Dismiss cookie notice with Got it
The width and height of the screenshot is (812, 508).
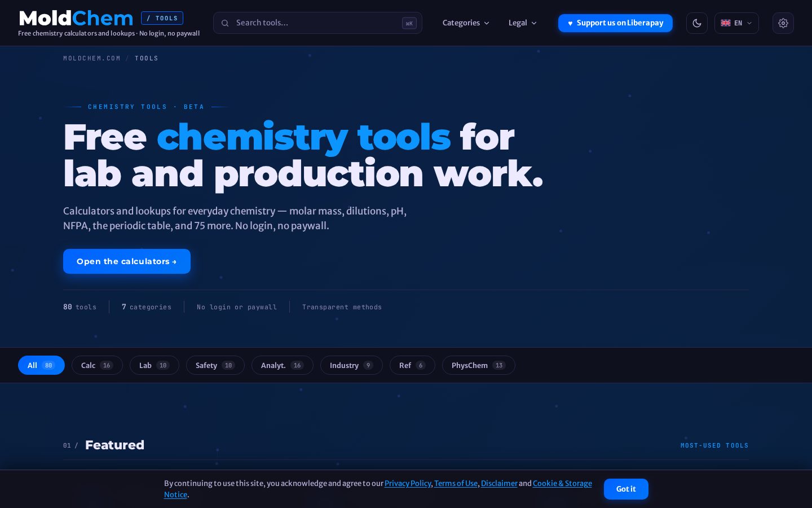(x=626, y=489)
